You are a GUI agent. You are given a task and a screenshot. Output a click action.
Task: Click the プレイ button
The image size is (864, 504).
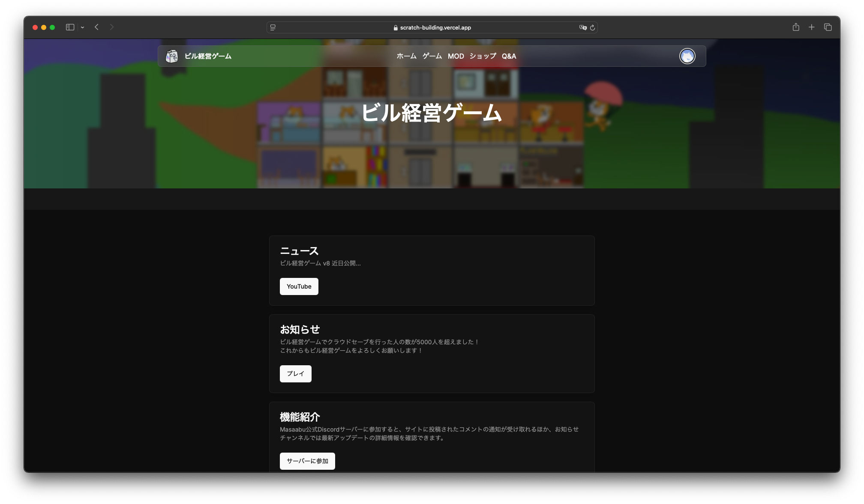pos(296,374)
